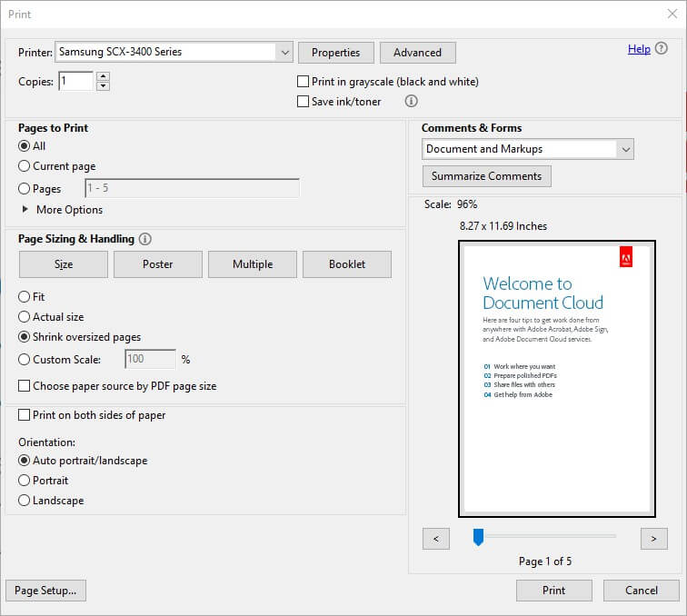
Task: Select the All pages radio button
Action: click(25, 146)
